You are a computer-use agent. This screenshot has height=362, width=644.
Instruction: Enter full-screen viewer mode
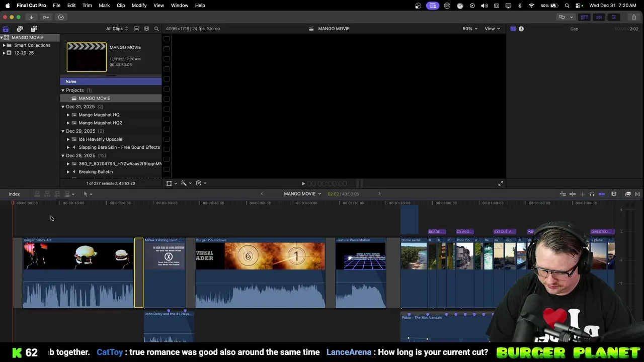pos(501,184)
